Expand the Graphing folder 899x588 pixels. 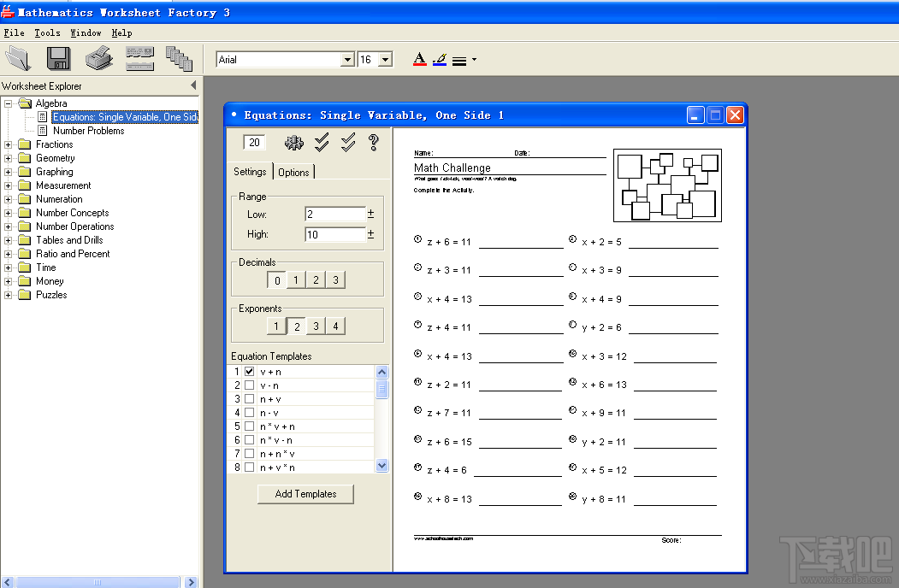click(x=8, y=172)
